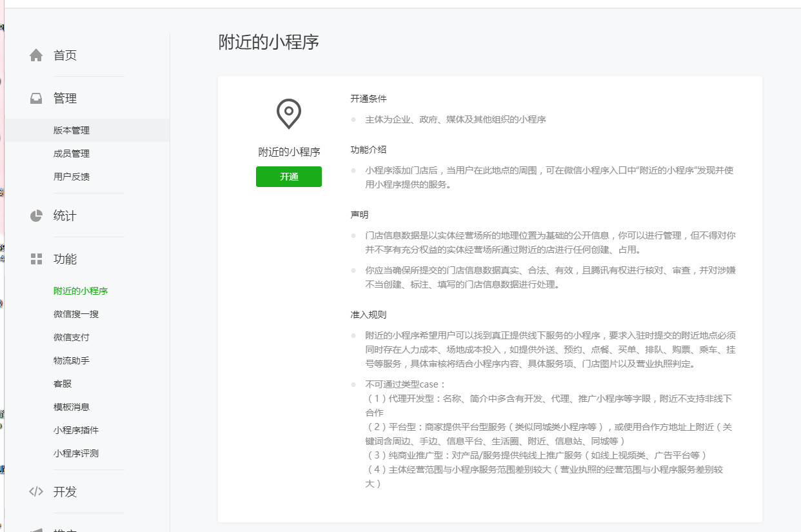Open 小程序插件 from the sidebar
The image size is (801, 532).
click(x=76, y=430)
